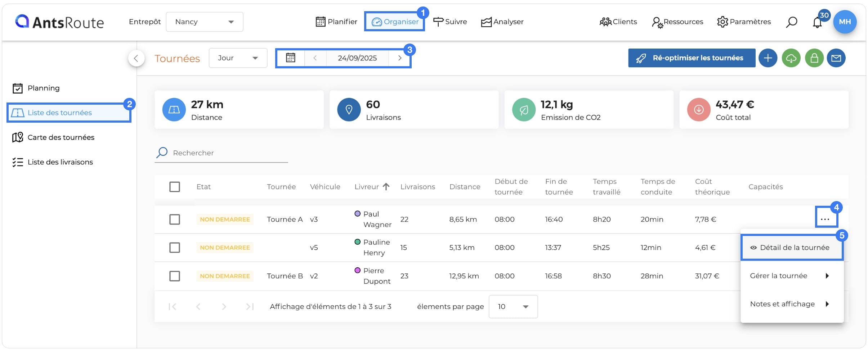
Task: Click the green cloud export icon
Action: 791,58
